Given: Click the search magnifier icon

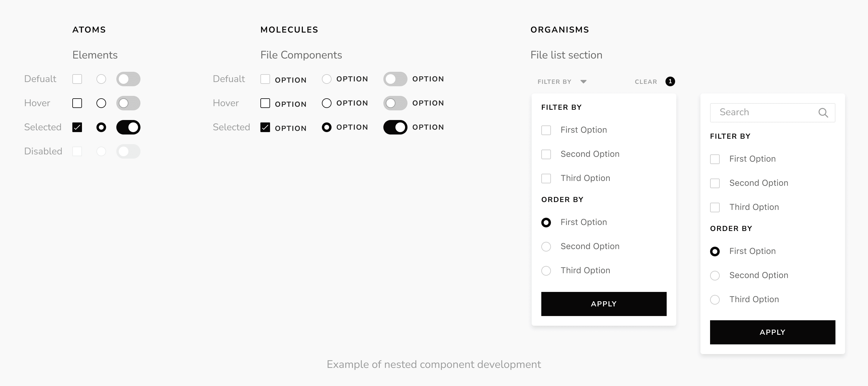Looking at the screenshot, I should point(823,112).
